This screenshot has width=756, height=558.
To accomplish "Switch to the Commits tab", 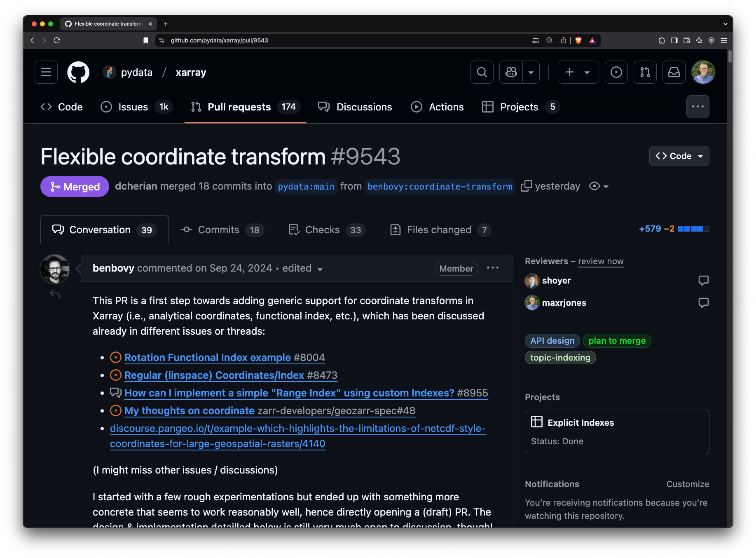I will tap(219, 230).
